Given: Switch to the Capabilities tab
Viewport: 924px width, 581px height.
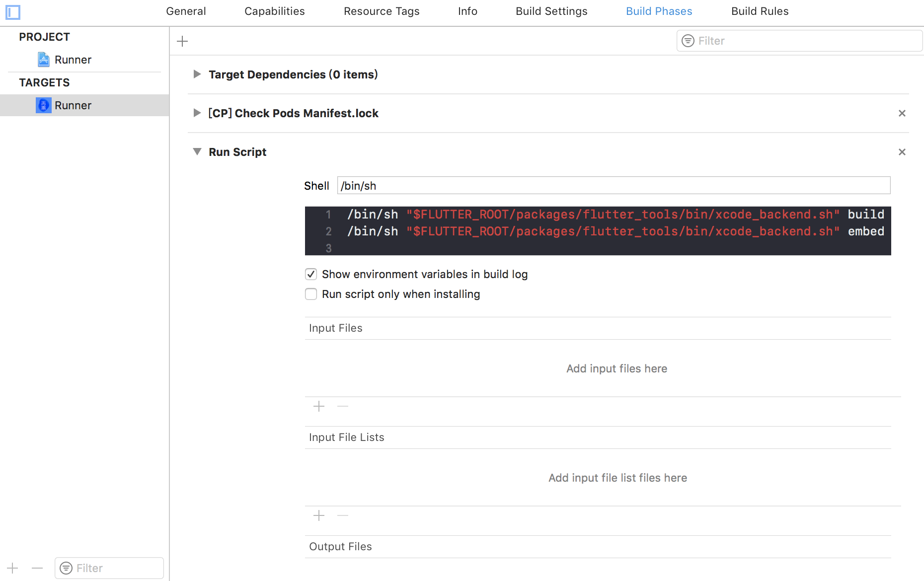Looking at the screenshot, I should (x=275, y=11).
